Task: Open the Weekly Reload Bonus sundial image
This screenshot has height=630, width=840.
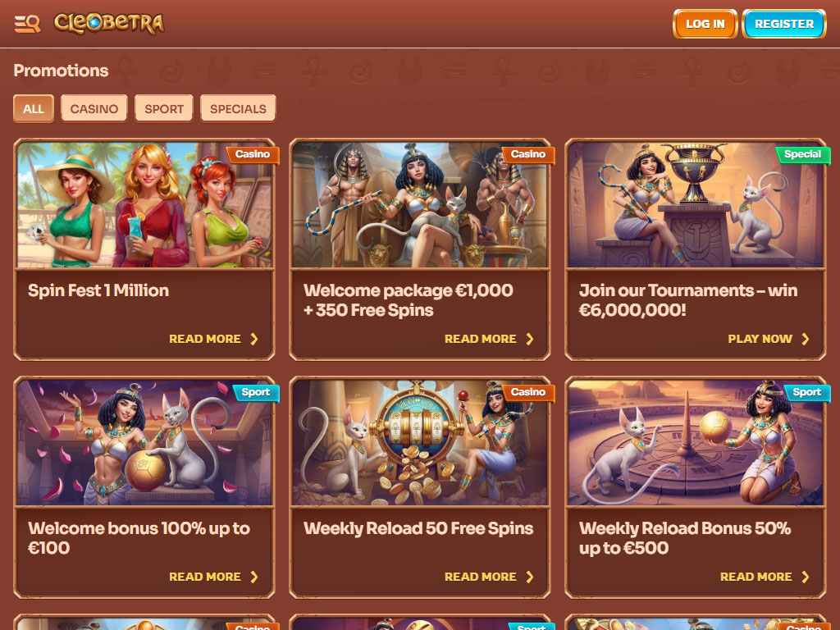Action: (x=696, y=442)
